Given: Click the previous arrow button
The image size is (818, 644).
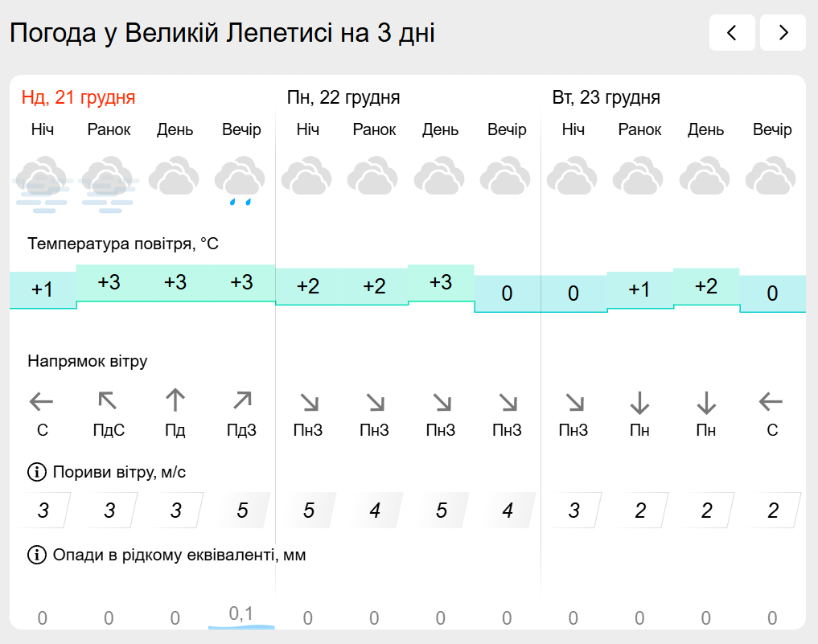Looking at the screenshot, I should point(732,33).
